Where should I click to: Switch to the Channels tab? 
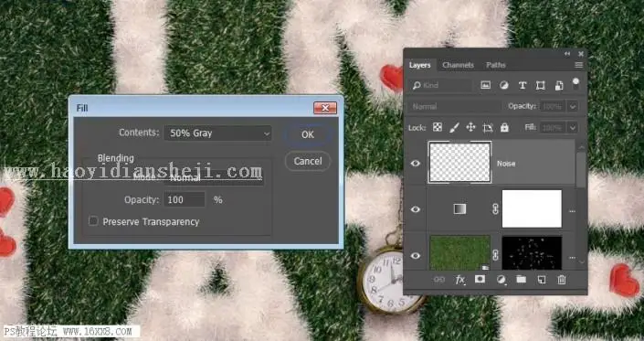tap(458, 65)
